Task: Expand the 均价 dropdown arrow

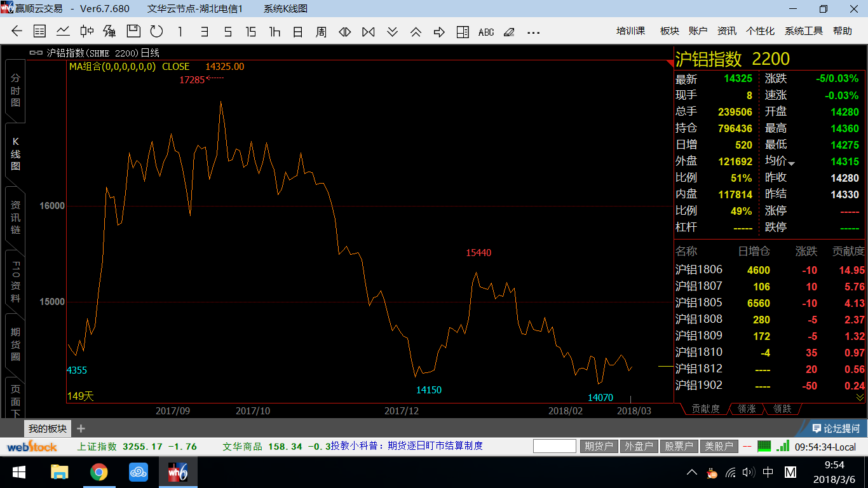Action: pyautogui.click(x=792, y=164)
